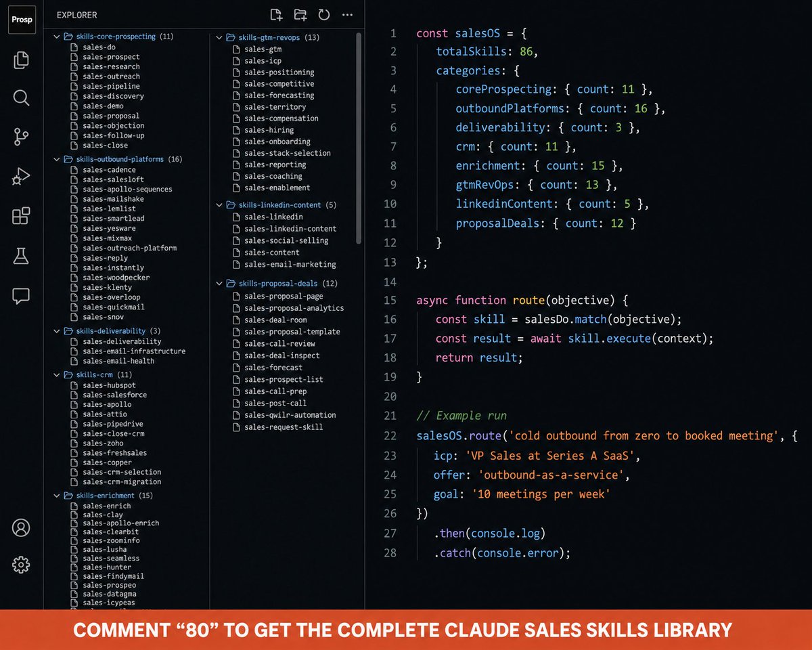Click line number 15 in editor gutter

tap(390, 300)
